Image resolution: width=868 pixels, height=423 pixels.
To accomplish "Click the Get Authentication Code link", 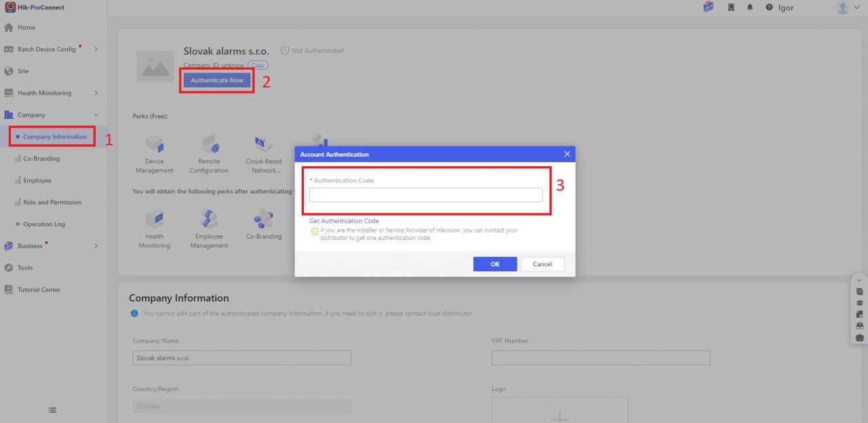I will [x=344, y=221].
